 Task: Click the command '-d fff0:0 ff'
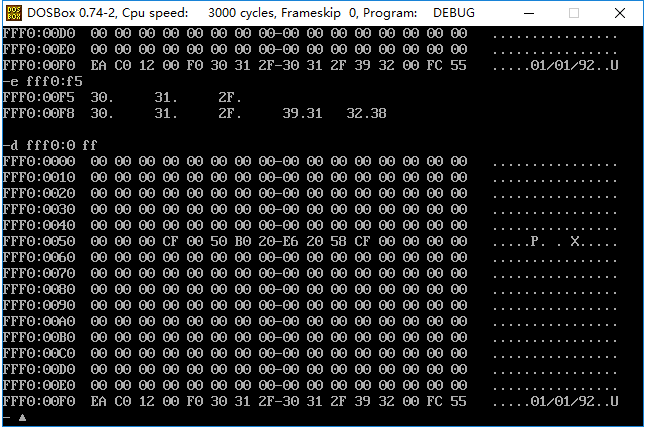(x=50, y=145)
